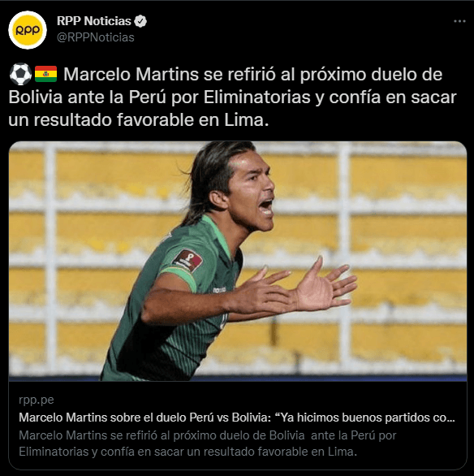Open the RPP yellow profile avatar
The image size is (474, 476).
click(x=28, y=30)
